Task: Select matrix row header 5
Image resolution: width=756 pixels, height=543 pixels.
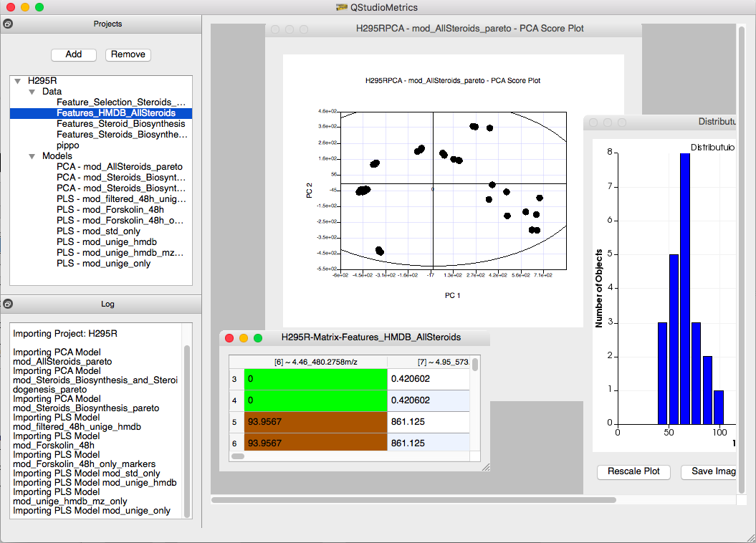Action: 236,422
